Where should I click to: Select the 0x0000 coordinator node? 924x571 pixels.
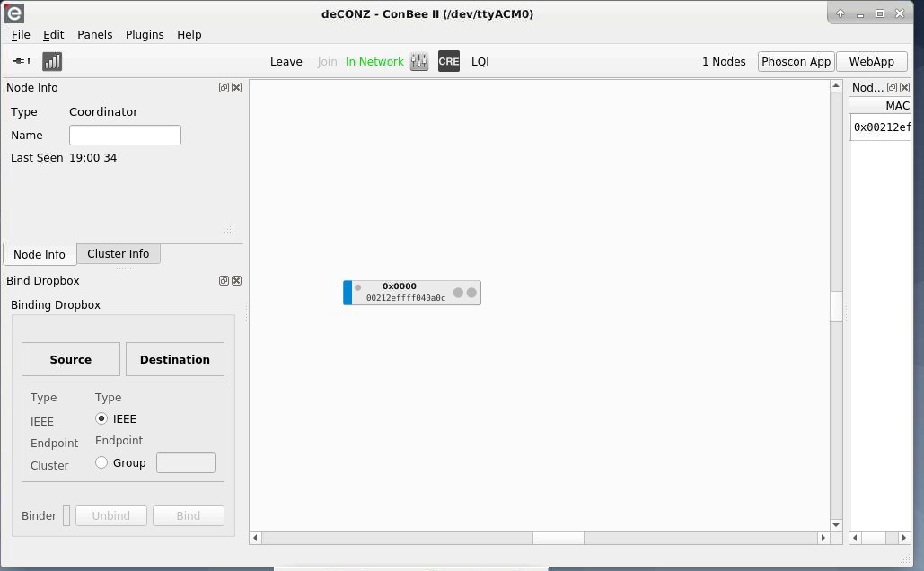412,293
